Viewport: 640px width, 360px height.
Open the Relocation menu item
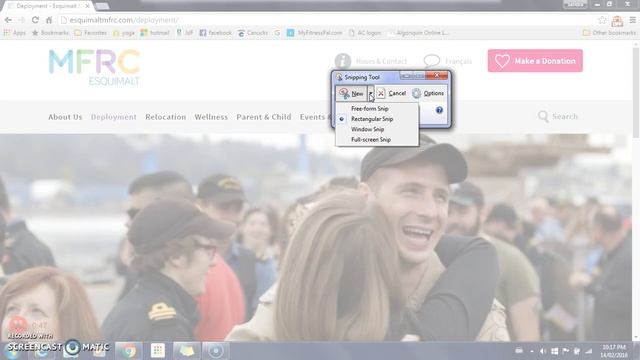[165, 117]
